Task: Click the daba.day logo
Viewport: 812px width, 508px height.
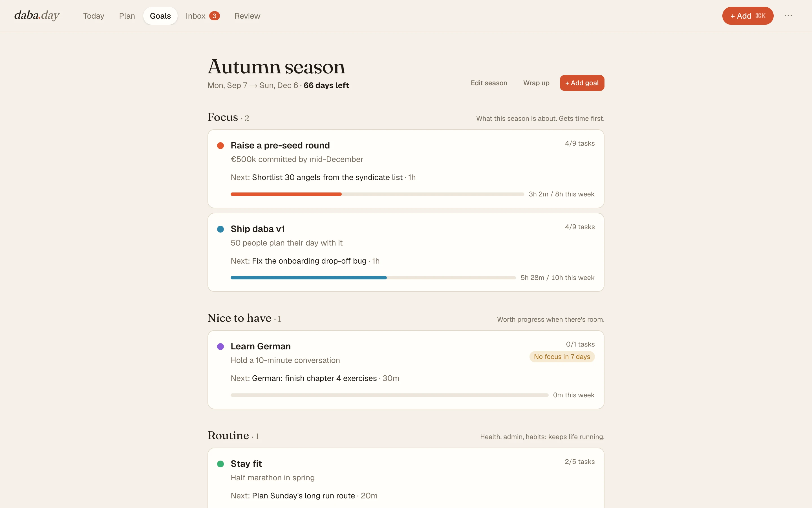Action: [37, 16]
